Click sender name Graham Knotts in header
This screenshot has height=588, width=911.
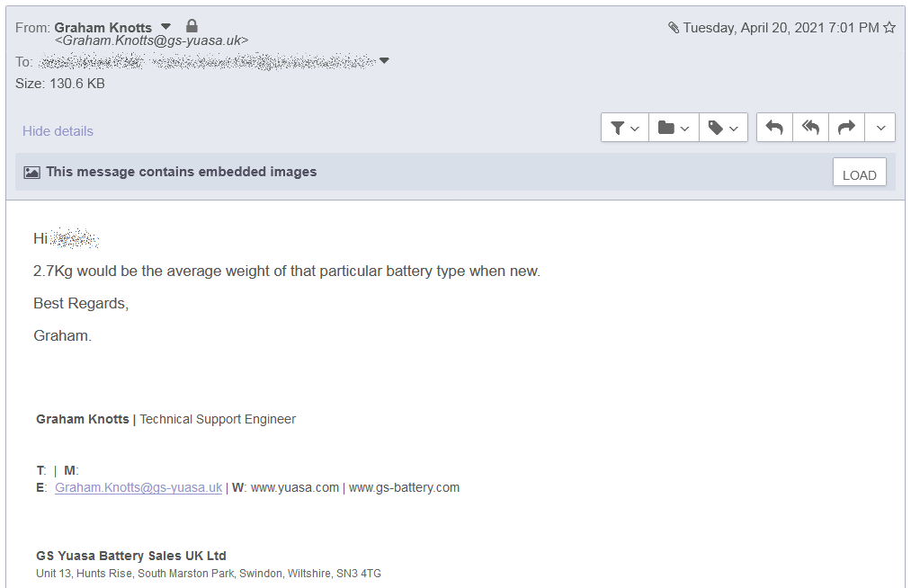coord(103,27)
